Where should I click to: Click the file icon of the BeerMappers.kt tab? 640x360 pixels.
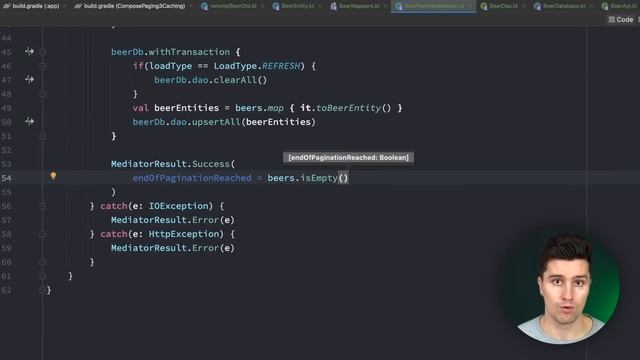coord(334,6)
